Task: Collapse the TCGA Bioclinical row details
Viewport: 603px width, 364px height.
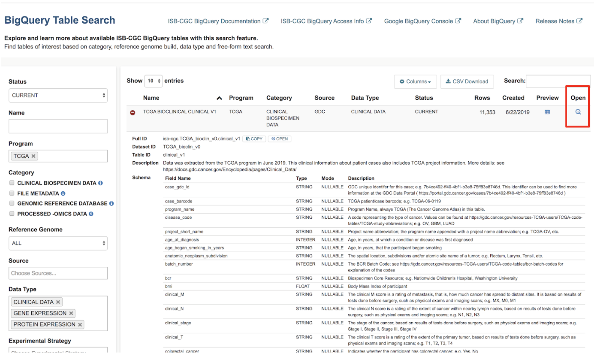Action: click(133, 113)
